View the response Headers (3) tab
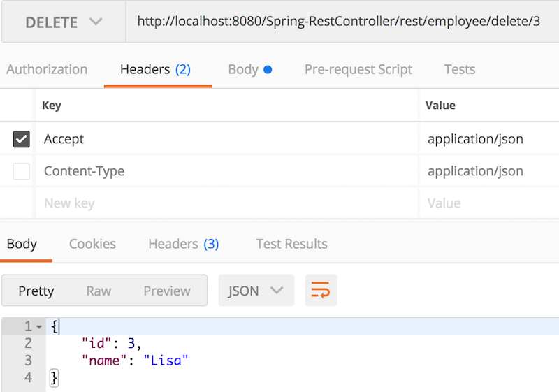 click(183, 244)
